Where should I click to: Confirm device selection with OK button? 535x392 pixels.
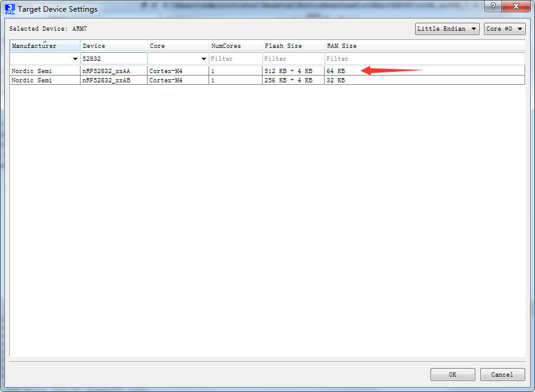[452, 374]
